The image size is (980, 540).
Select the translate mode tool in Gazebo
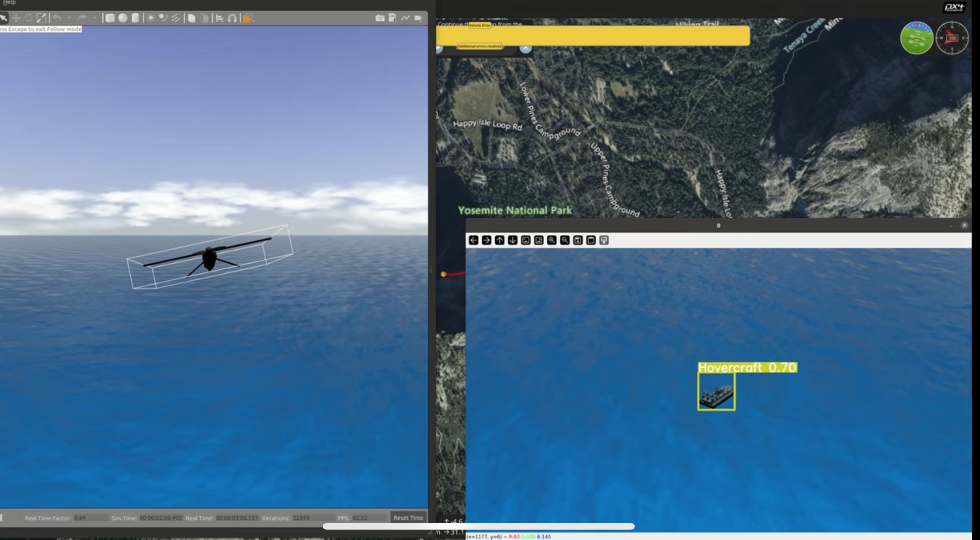tap(16, 18)
